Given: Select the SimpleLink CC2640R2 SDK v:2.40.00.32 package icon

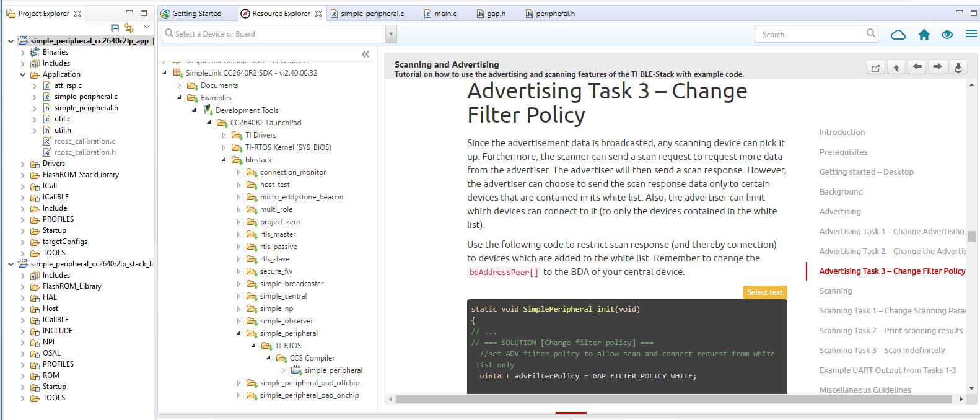Looking at the screenshot, I should point(178,73).
